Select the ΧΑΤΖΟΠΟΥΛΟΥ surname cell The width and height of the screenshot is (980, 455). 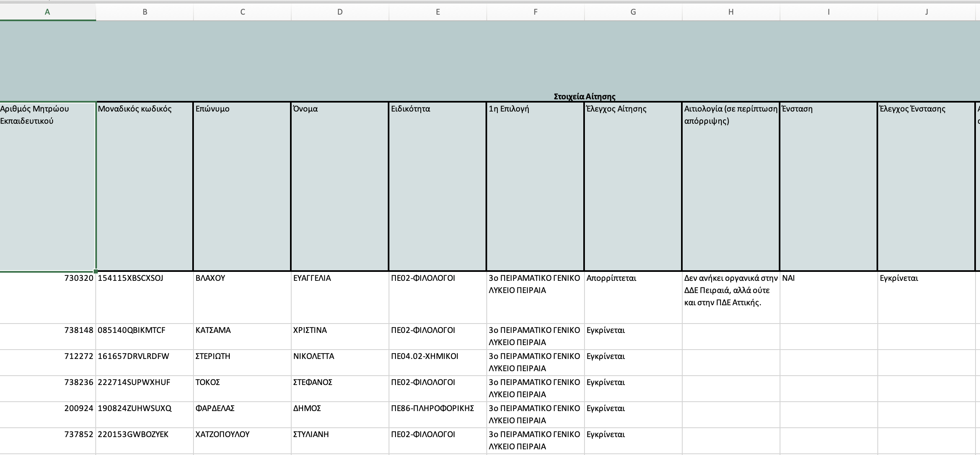pos(242,440)
